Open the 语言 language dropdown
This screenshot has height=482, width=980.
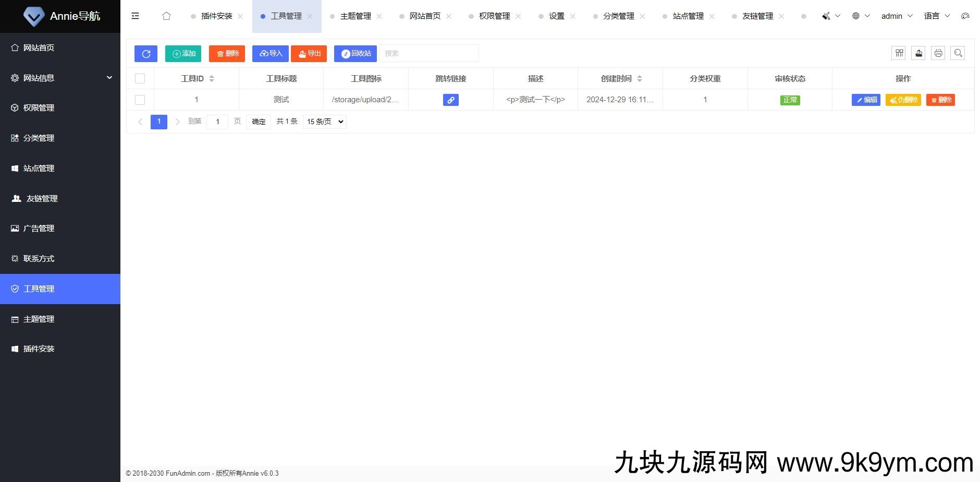click(937, 16)
